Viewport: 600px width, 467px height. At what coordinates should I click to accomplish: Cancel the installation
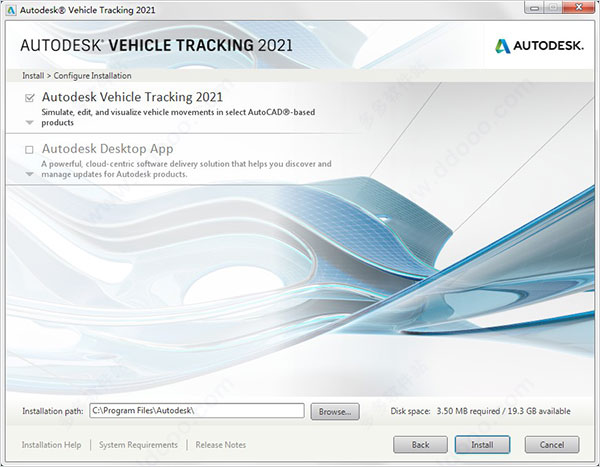pyautogui.click(x=552, y=445)
